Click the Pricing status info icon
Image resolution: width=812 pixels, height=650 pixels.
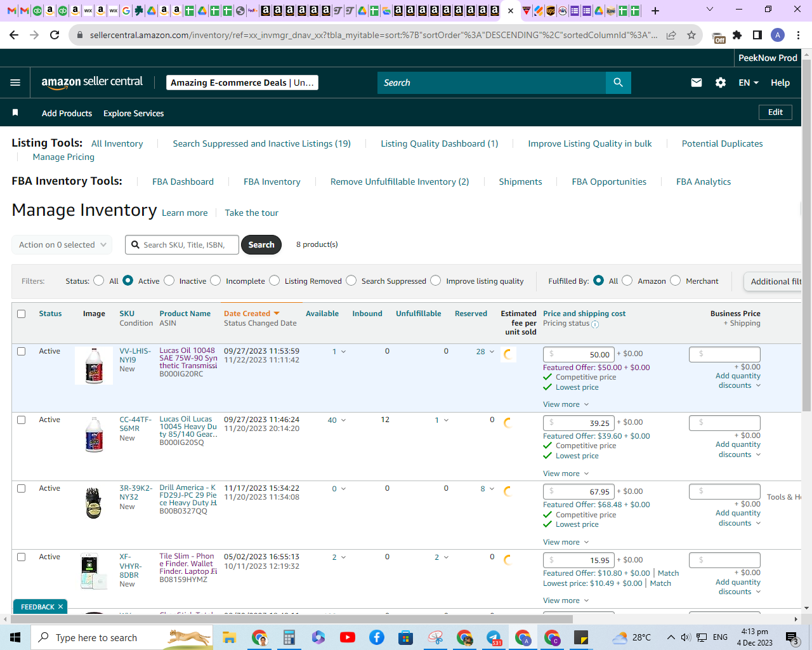click(595, 324)
